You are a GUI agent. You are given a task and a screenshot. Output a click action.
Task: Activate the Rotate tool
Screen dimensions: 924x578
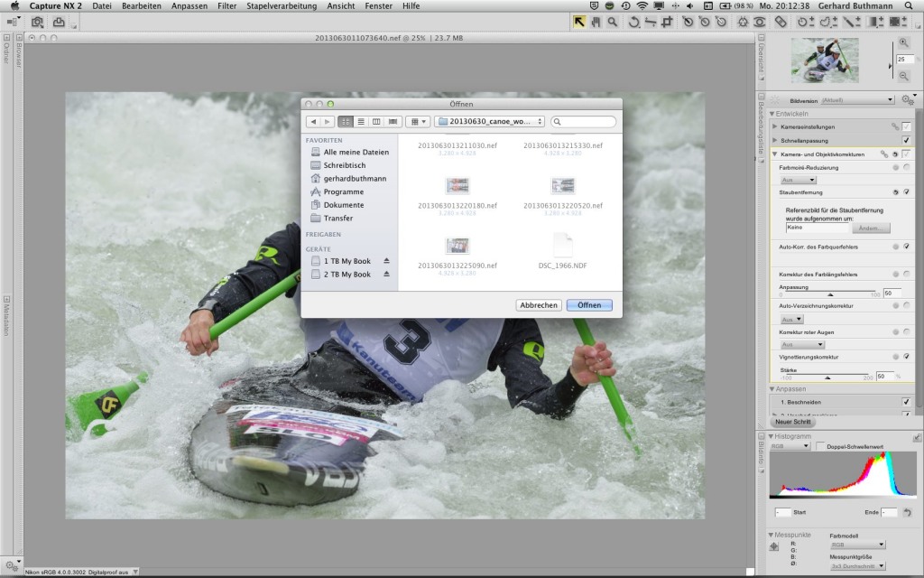click(634, 23)
